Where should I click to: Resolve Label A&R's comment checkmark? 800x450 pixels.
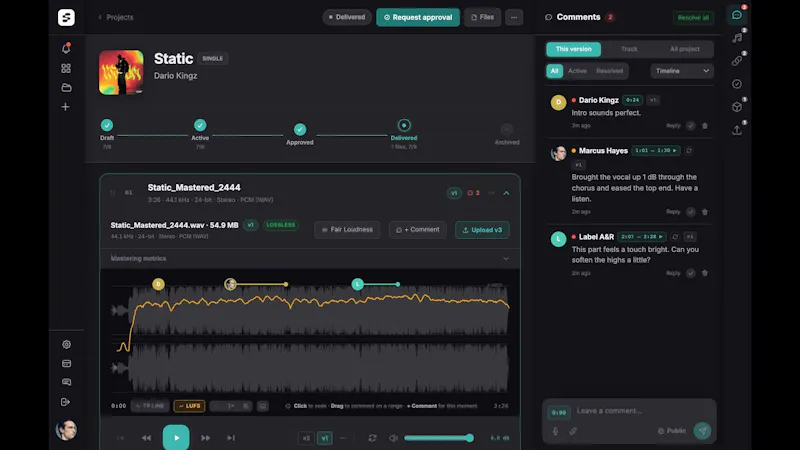point(690,273)
